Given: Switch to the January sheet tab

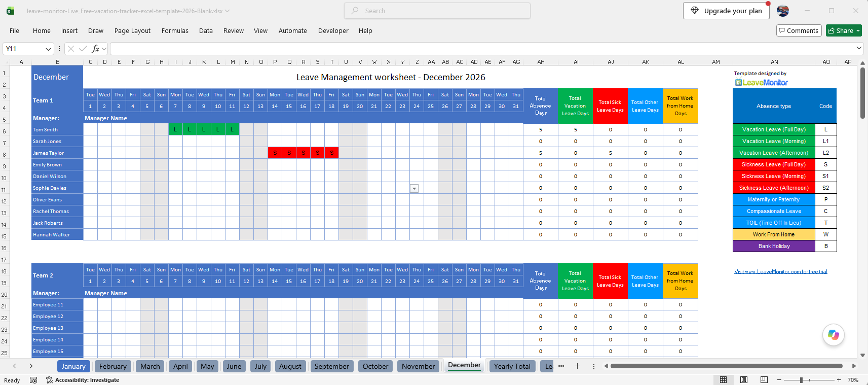Looking at the screenshot, I should 73,366.
